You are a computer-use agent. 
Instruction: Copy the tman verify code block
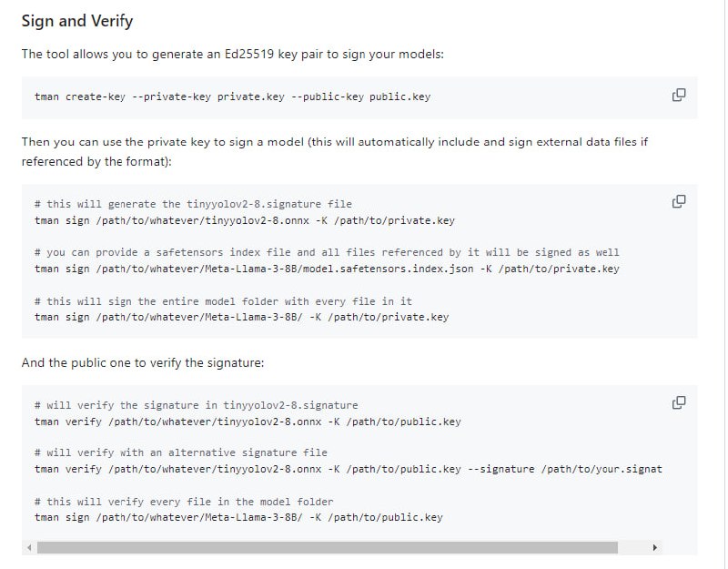coord(678,402)
